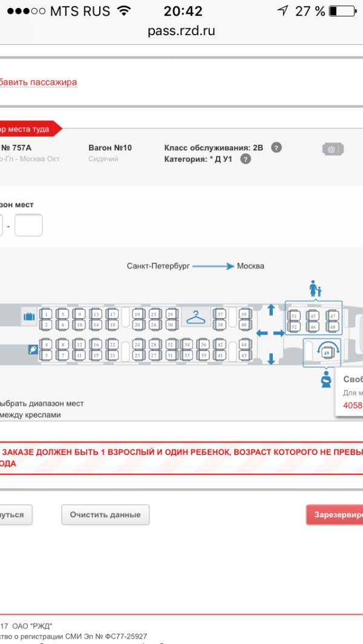
Task: Select seat 44 in the lower row
Action: click(244, 345)
